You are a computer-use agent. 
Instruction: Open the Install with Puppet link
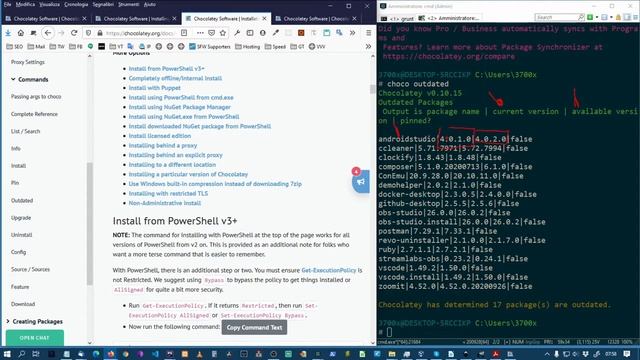155,88
